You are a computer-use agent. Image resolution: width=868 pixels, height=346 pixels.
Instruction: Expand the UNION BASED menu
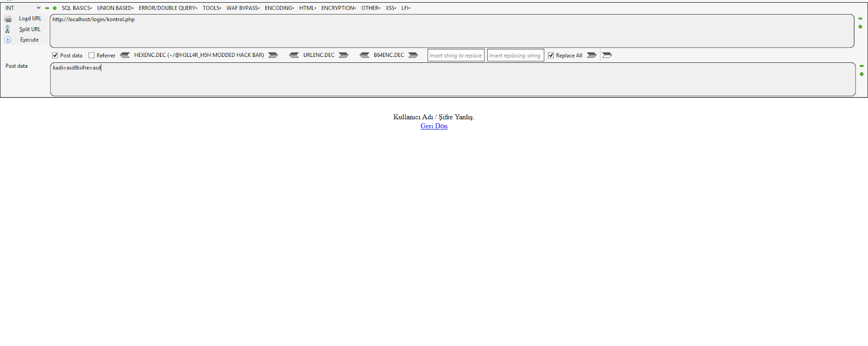116,8
